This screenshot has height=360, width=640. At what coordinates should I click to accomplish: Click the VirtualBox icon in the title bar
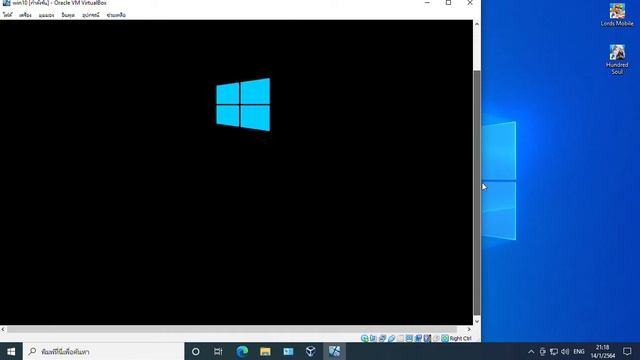point(7,3)
